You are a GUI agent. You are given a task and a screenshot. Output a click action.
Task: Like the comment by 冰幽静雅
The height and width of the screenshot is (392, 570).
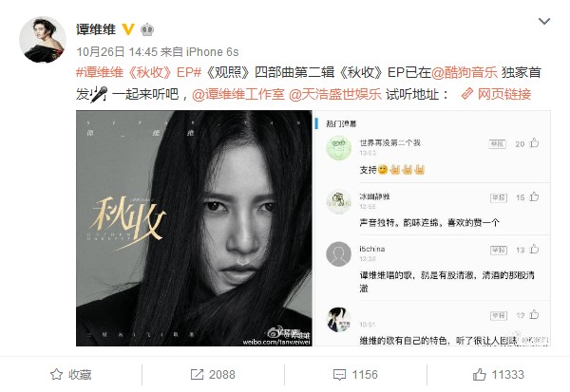pos(534,196)
